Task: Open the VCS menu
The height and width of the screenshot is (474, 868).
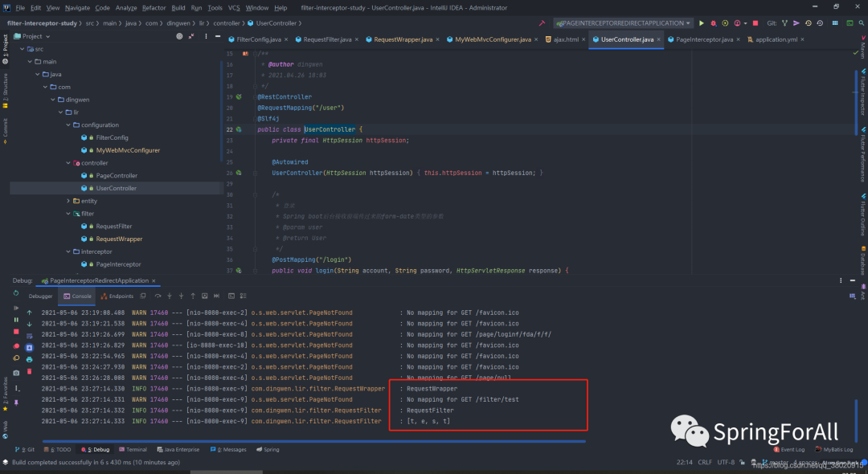Action: pyautogui.click(x=234, y=8)
